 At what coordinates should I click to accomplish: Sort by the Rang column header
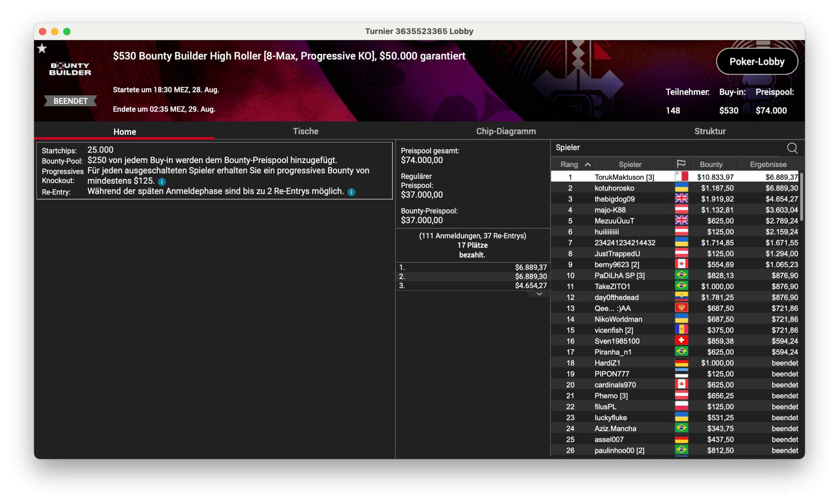click(569, 164)
